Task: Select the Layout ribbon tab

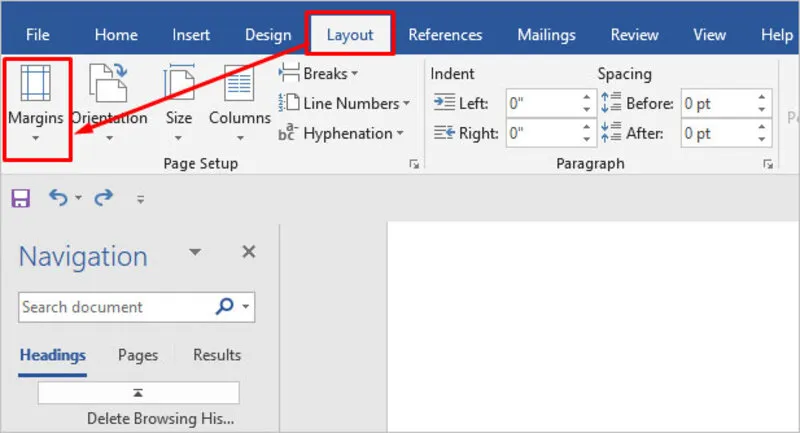Action: (x=350, y=35)
